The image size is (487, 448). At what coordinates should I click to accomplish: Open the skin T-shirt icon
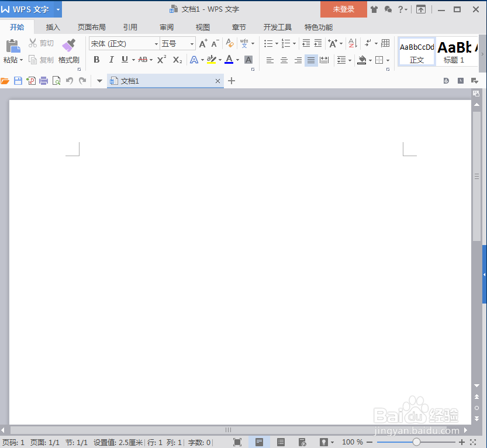pos(374,9)
